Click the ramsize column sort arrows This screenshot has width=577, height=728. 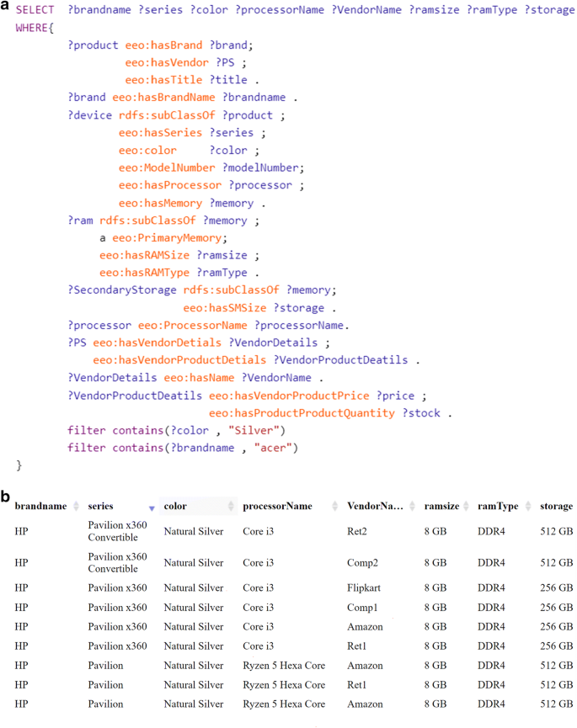pyautogui.click(x=466, y=506)
